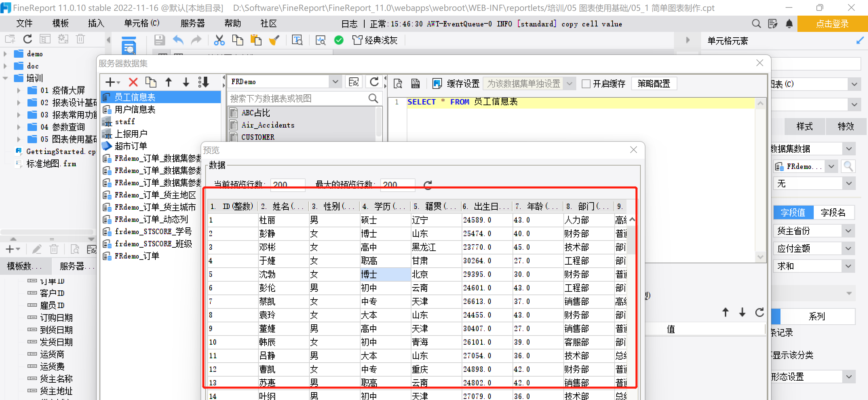Click the blue edit pencil in cell element panel
This screenshot has width=868, height=400.
pyautogui.click(x=860, y=41)
